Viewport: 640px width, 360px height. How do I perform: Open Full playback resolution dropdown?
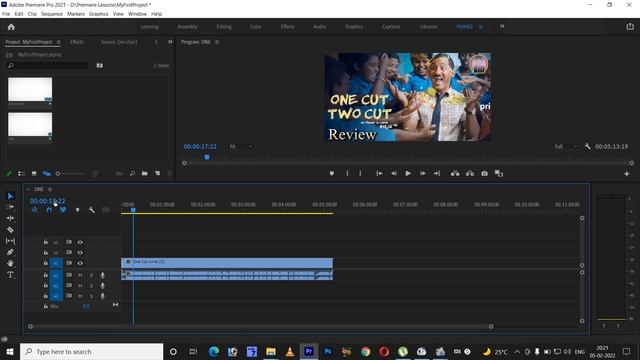(x=566, y=147)
